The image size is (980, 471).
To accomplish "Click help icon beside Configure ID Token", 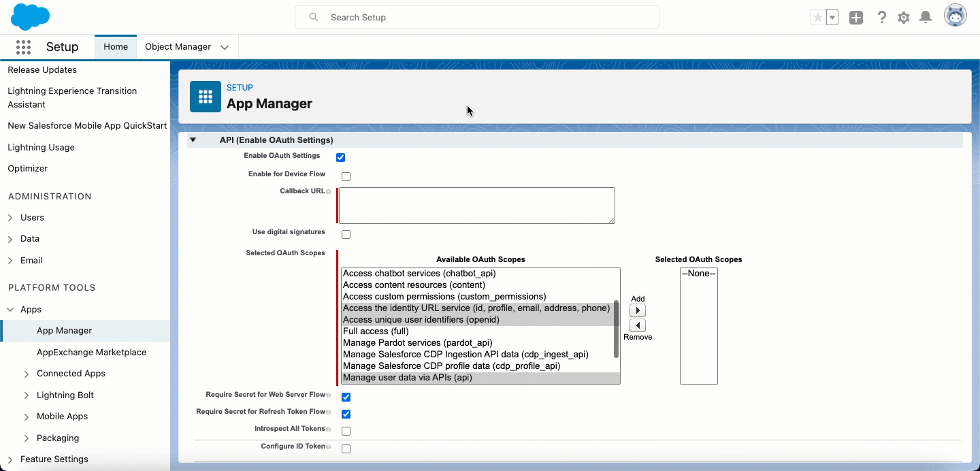I will [x=329, y=446].
